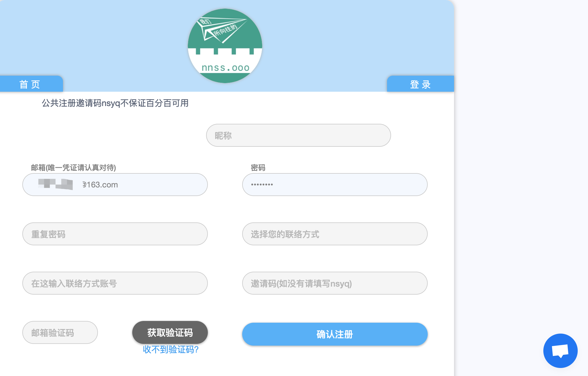Click the 邮箱 email label above field
Screen dimensions: 588x376
click(x=73, y=168)
